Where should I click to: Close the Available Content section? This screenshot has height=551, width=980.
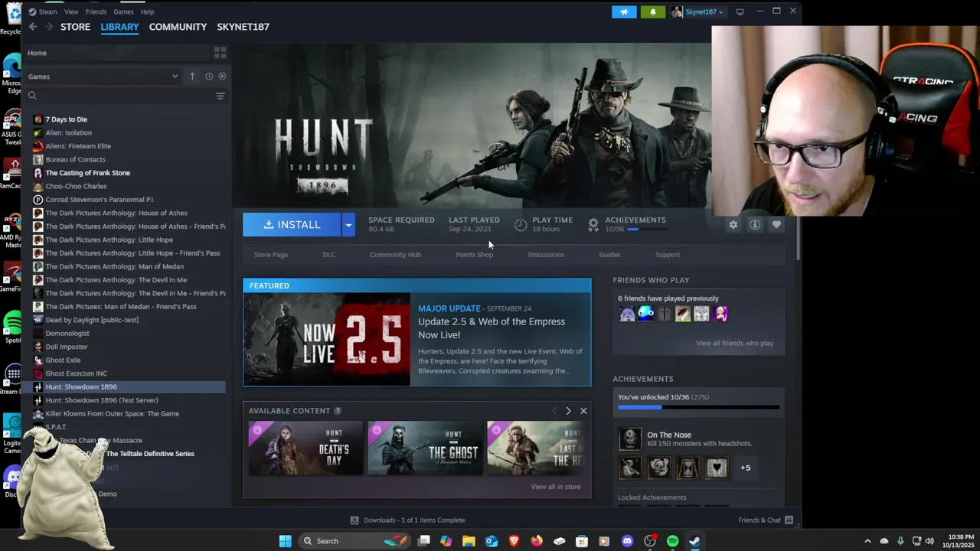point(583,411)
